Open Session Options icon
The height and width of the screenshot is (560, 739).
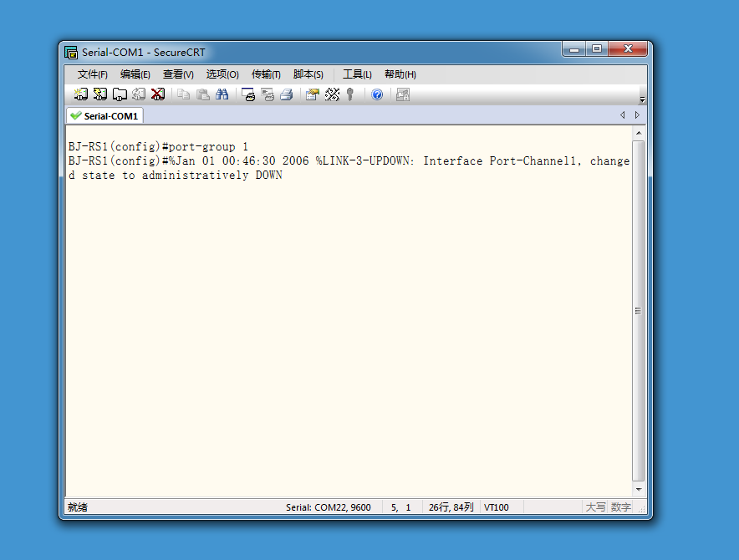pos(313,94)
